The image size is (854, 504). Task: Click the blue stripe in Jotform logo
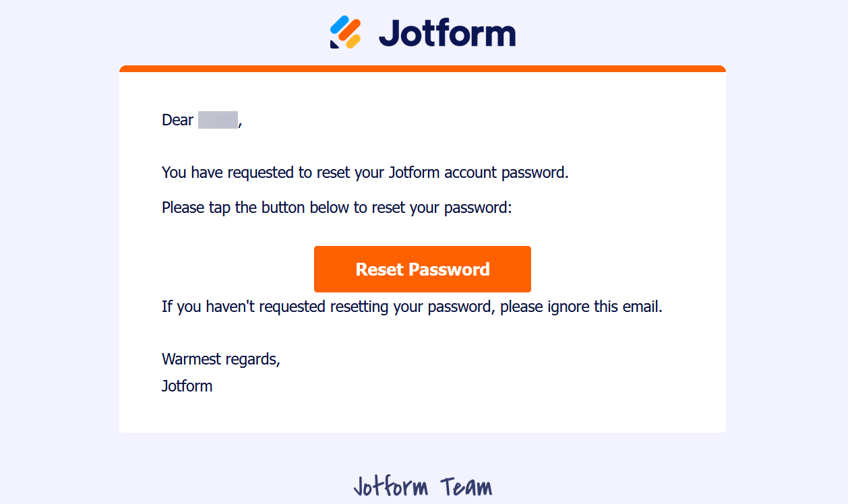coord(338,24)
